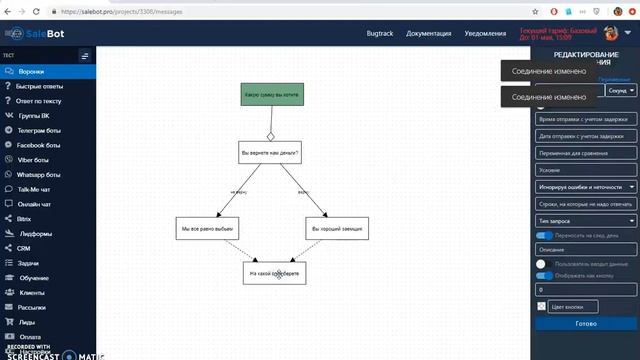Open Телеграм боты in the sidebar
The width and height of the screenshot is (640, 360).
tap(39, 131)
